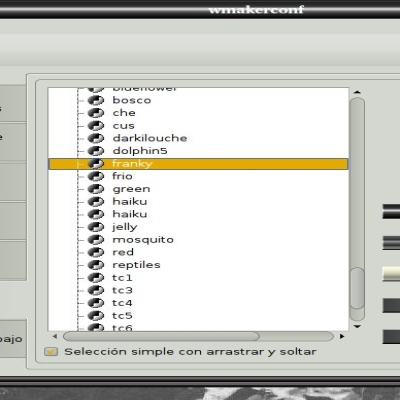Click the theme list's vertical scrollbar thumb
The image size is (400, 400).
point(357,288)
